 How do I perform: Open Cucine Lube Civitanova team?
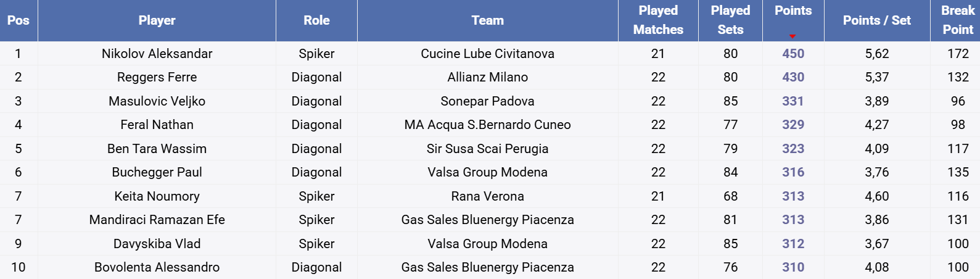pyautogui.click(x=487, y=54)
